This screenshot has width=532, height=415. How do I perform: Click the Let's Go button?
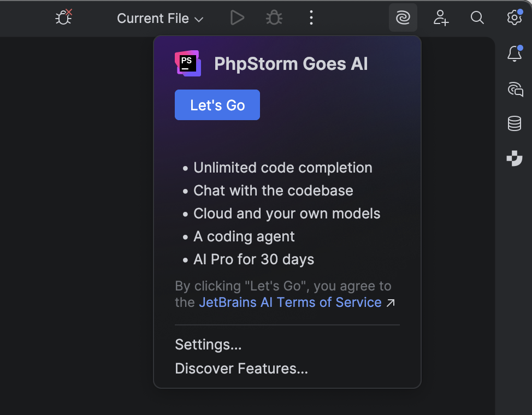[x=217, y=104]
